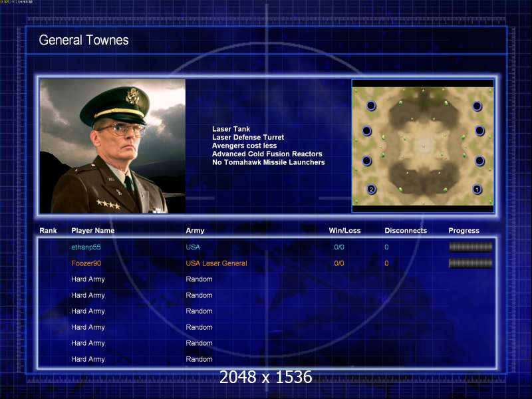Click start position marker 1 on minimap
The image size is (532, 399).
[x=477, y=190]
